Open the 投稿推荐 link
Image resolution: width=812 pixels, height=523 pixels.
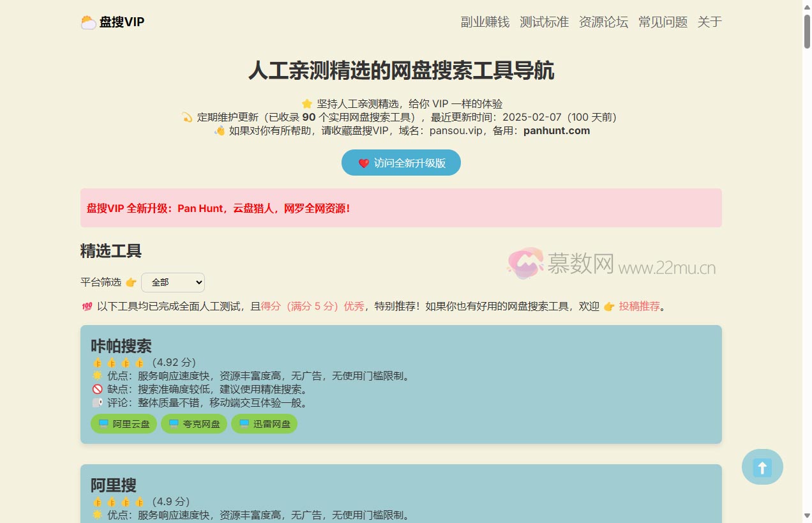(638, 307)
